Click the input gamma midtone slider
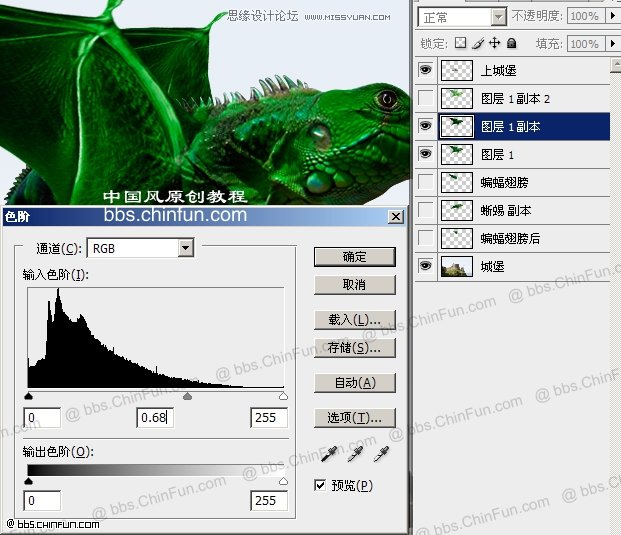Screen dimensions: 621x535 coord(187,396)
